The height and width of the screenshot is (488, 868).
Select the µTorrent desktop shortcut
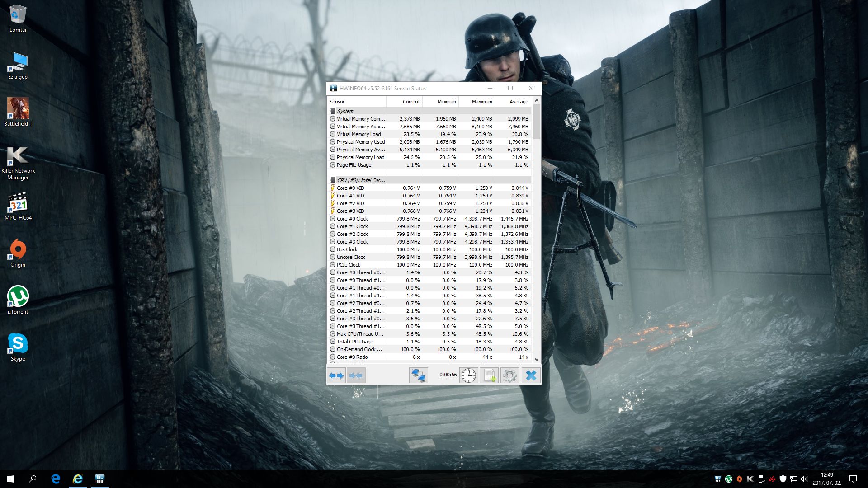pos(18,300)
